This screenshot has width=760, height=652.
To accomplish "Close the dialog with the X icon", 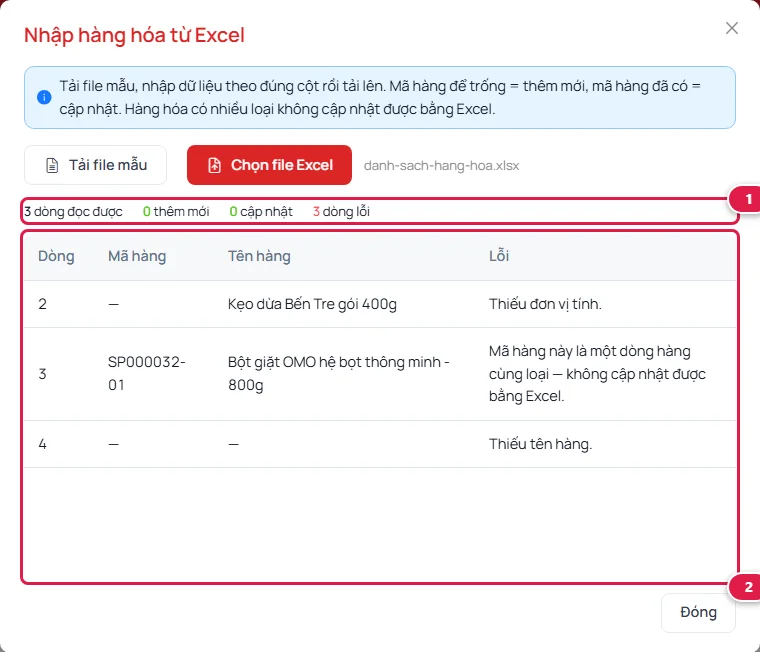I will [732, 28].
